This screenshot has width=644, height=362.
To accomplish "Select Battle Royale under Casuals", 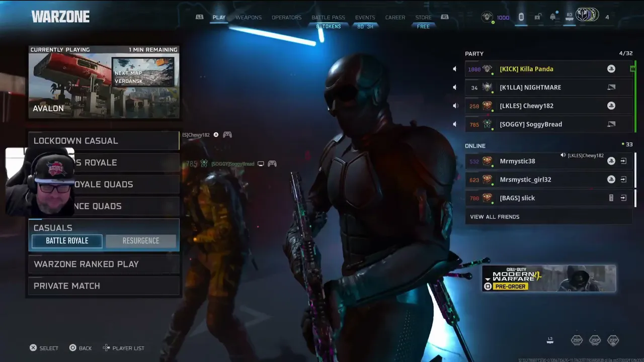I will pyautogui.click(x=67, y=241).
